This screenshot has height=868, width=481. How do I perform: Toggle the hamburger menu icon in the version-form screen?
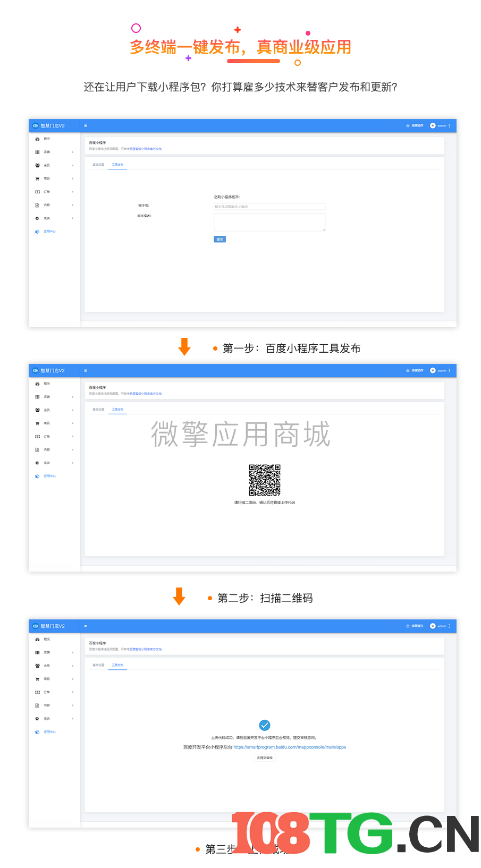click(86, 126)
